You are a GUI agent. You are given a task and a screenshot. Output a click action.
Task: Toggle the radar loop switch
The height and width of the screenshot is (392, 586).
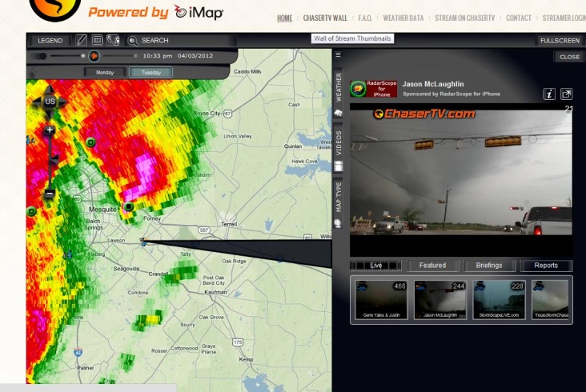[39, 56]
